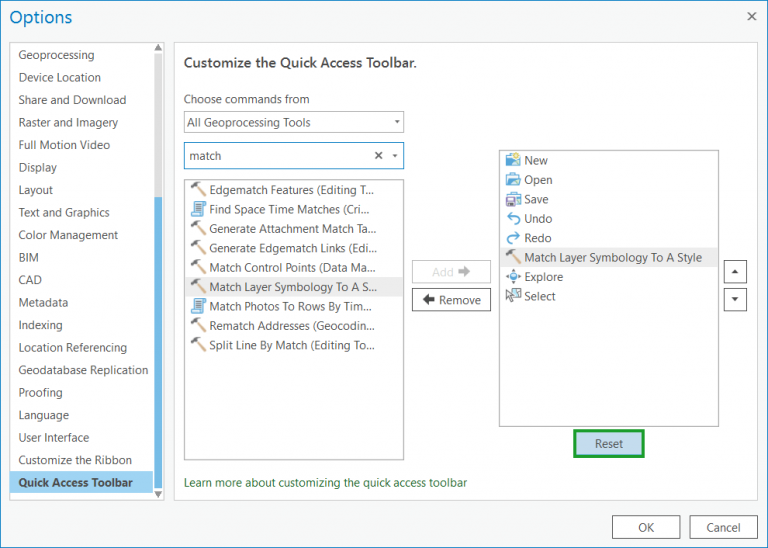Image resolution: width=768 pixels, height=548 pixels.
Task: Click the New document icon
Action: click(513, 160)
